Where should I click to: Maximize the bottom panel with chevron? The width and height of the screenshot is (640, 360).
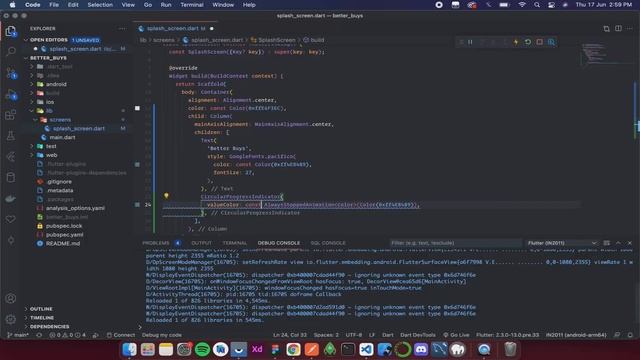pos(618,243)
